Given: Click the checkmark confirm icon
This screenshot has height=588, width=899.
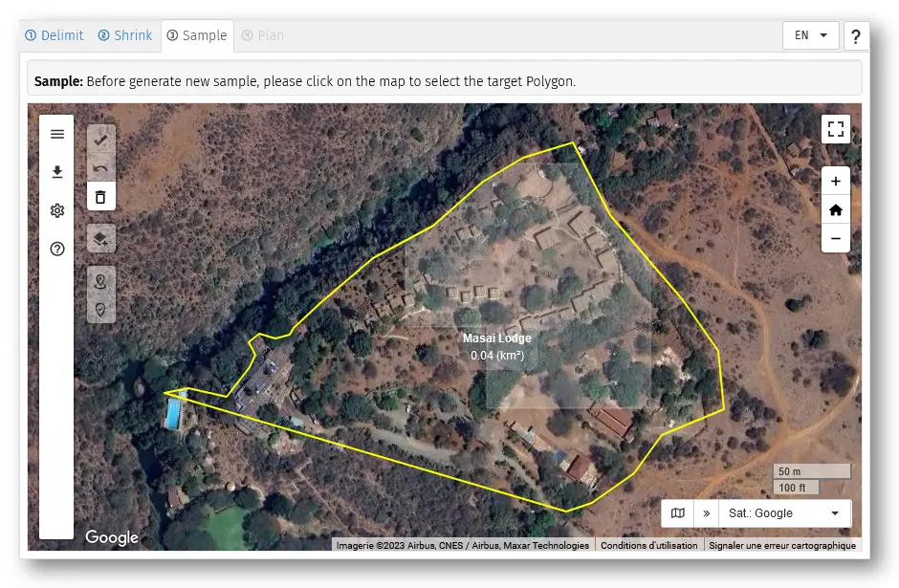Looking at the screenshot, I should click(x=100, y=140).
